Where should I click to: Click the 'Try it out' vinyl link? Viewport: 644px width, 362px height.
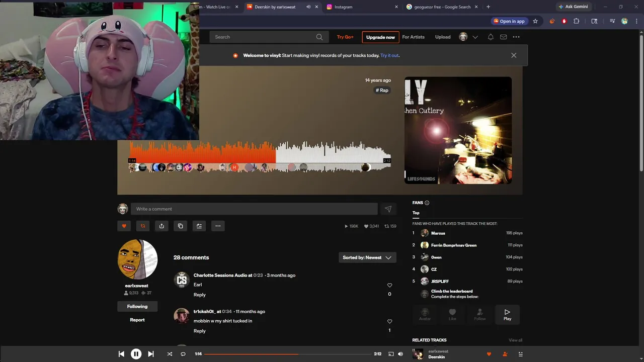tap(389, 55)
